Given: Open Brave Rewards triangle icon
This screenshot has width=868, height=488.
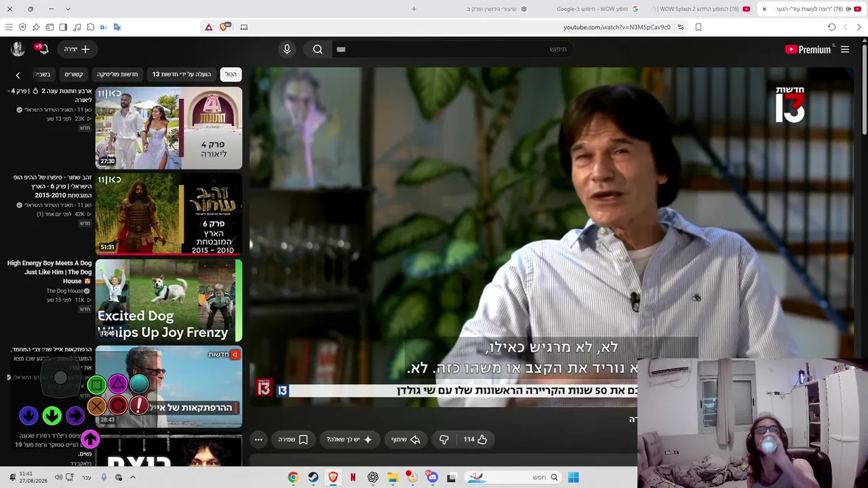Looking at the screenshot, I should [x=209, y=27].
